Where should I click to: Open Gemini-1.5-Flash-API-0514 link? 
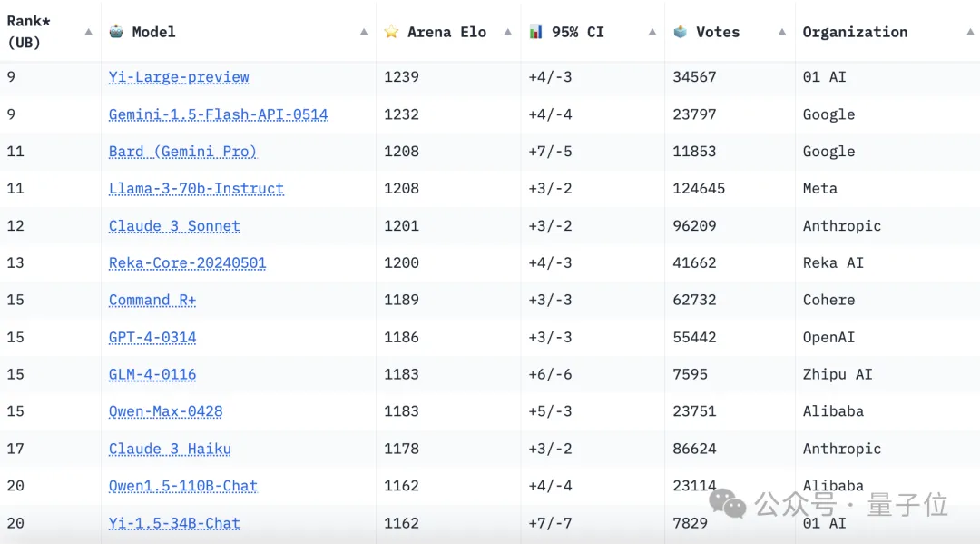(x=218, y=114)
